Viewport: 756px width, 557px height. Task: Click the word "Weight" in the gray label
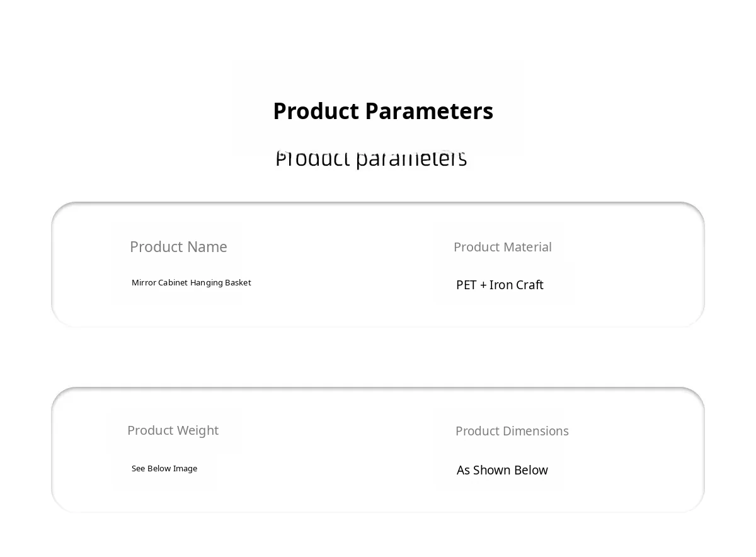click(198, 430)
